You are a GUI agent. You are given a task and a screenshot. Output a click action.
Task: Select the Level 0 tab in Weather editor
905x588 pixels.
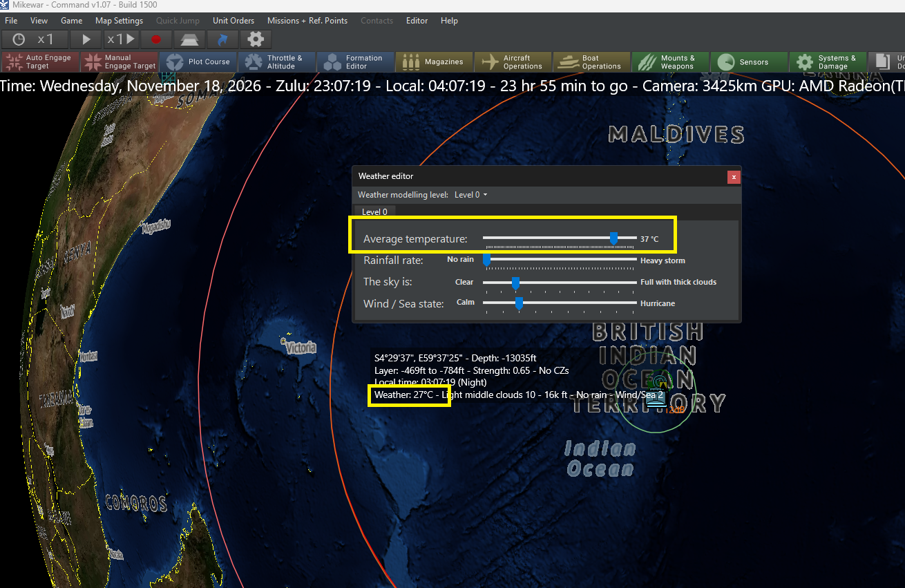[375, 212]
